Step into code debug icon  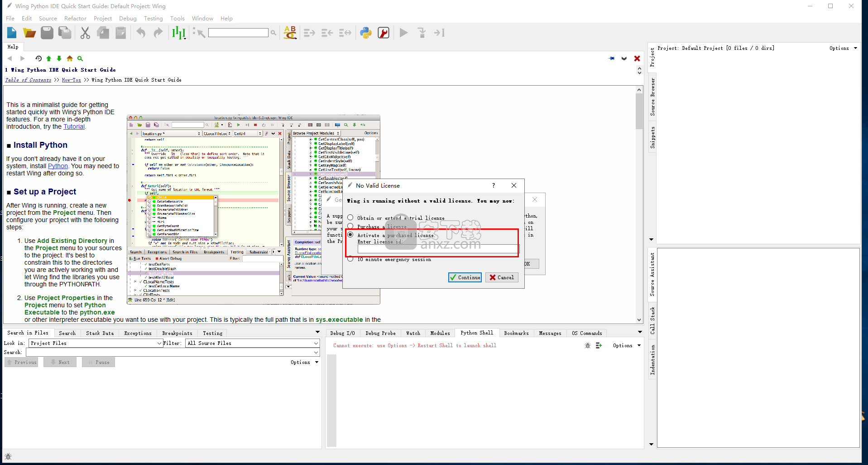point(422,33)
